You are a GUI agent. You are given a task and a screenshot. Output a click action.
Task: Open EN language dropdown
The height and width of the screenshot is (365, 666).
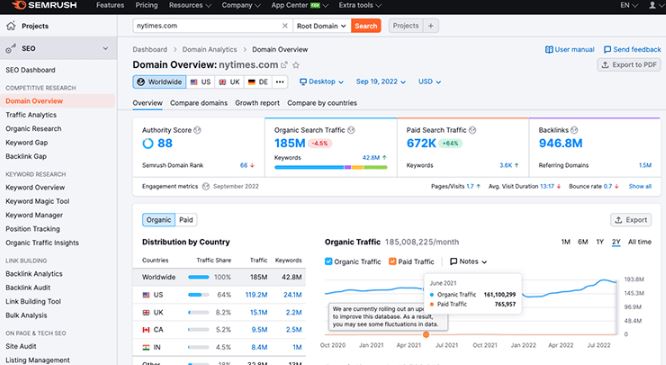click(x=629, y=5)
